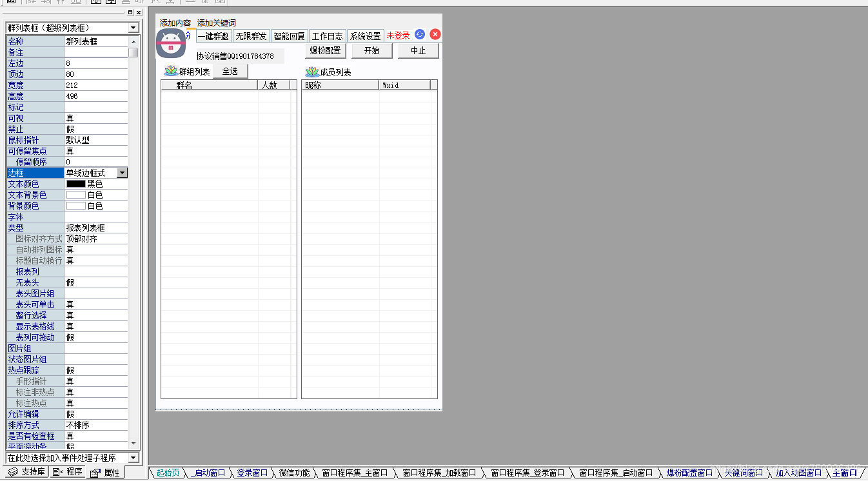Click the blue refresh icon beside 未登录
The image size is (868, 481).
pos(420,34)
